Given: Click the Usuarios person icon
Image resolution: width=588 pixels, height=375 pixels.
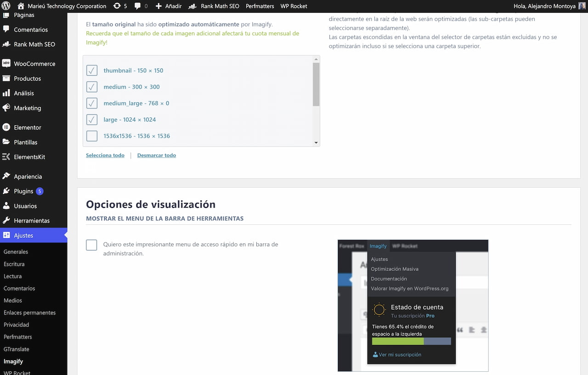Looking at the screenshot, I should [x=6, y=206].
